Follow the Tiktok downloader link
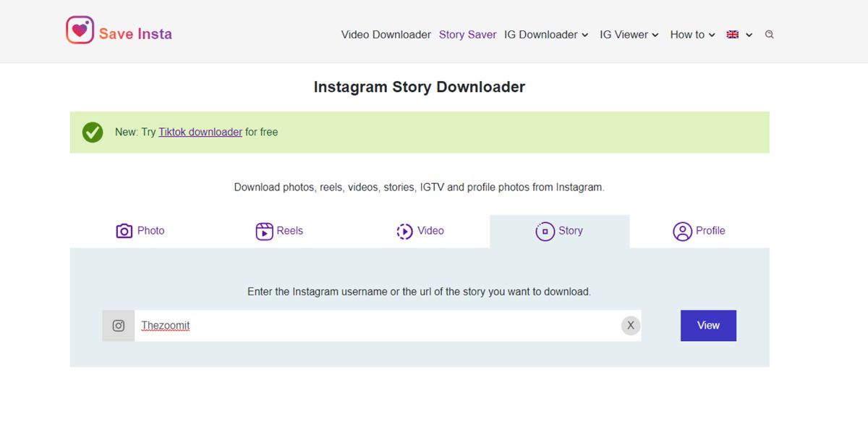The width and height of the screenshot is (868, 425). [x=200, y=132]
